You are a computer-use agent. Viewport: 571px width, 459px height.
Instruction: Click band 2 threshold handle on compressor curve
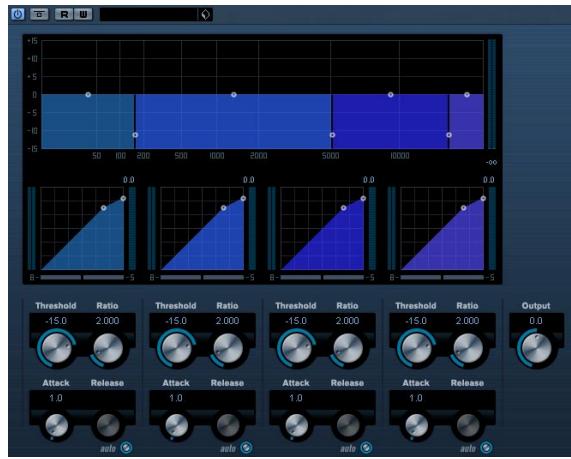click(x=224, y=208)
